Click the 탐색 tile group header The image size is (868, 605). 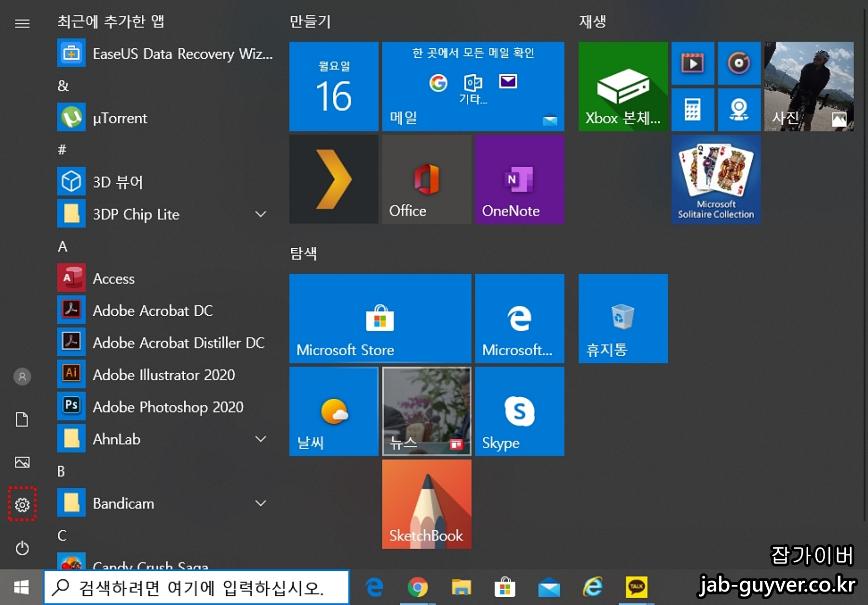[303, 253]
